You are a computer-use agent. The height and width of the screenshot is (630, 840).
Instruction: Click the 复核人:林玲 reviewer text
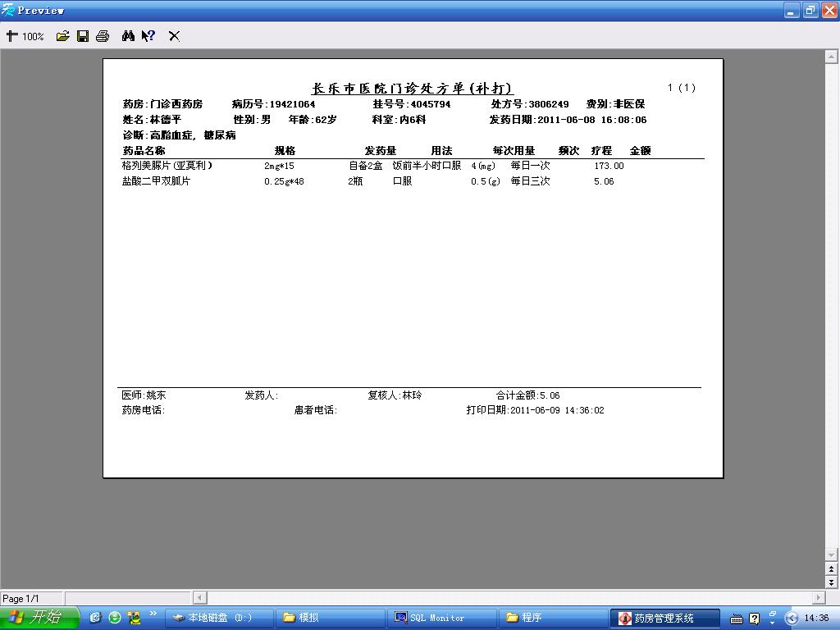395,395
